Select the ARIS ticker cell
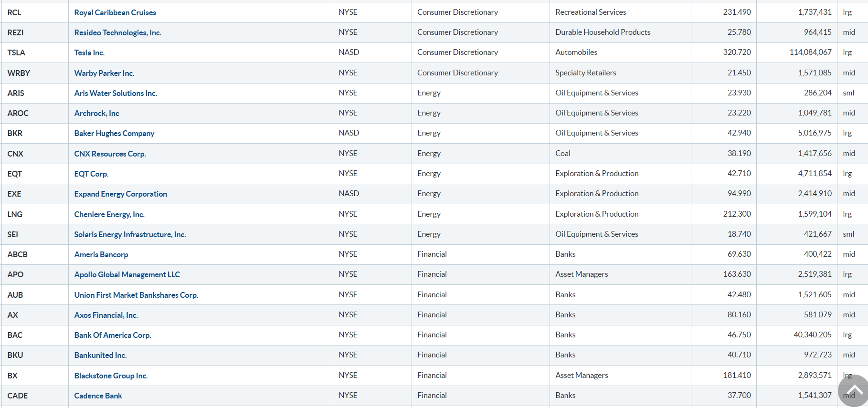 [x=35, y=93]
